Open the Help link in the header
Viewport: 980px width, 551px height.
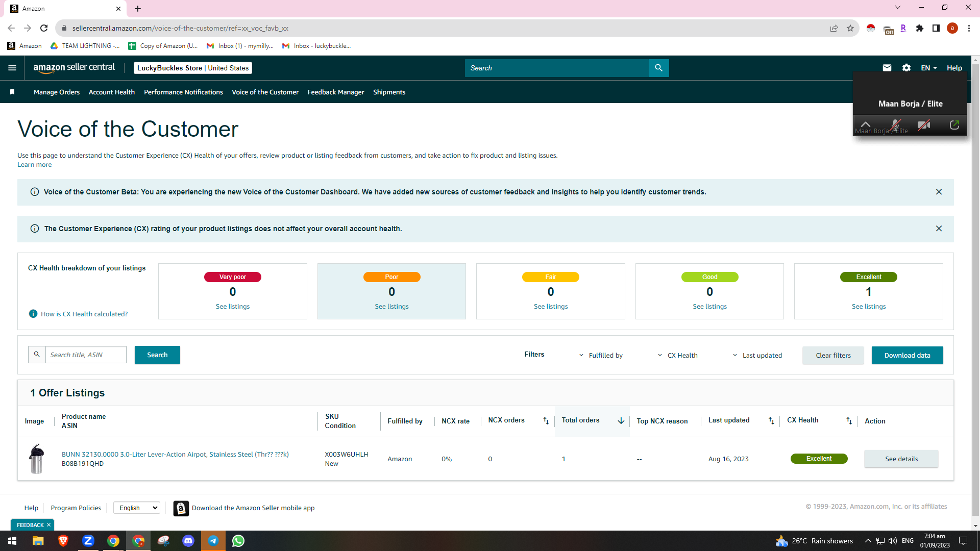(954, 68)
